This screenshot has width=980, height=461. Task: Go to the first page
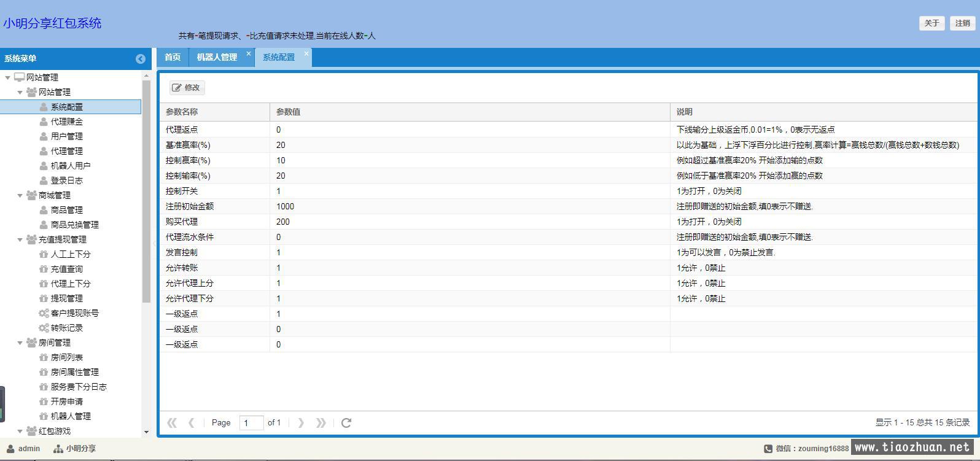[x=172, y=422]
